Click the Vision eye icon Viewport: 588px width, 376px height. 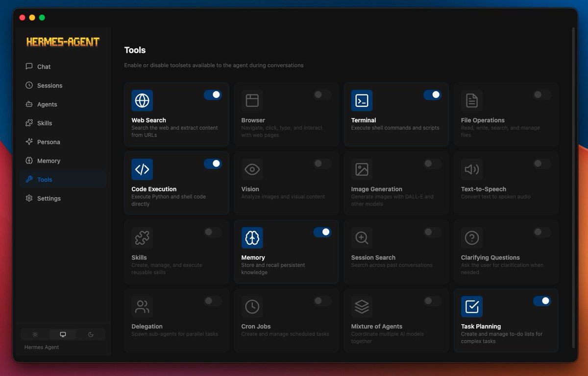tap(252, 169)
